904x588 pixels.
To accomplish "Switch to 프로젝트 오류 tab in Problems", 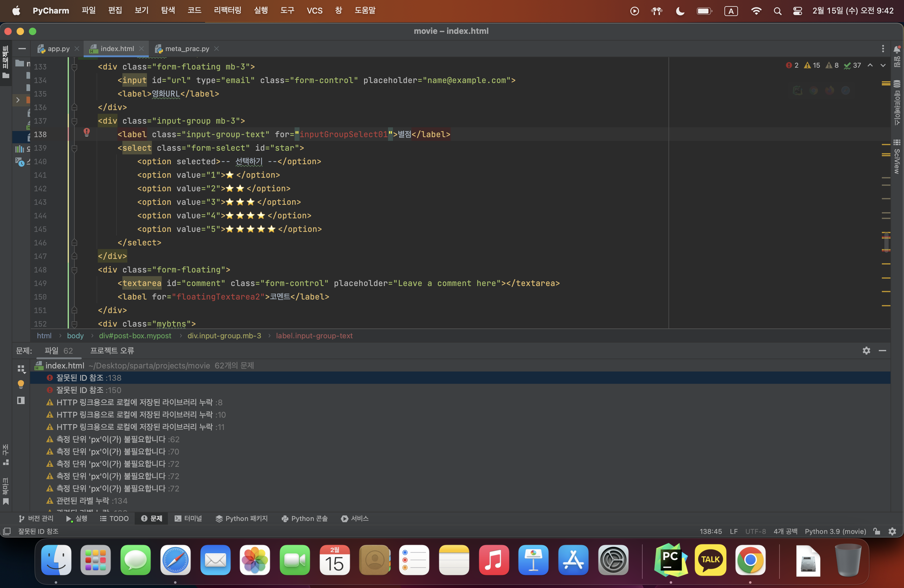I will click(x=112, y=351).
